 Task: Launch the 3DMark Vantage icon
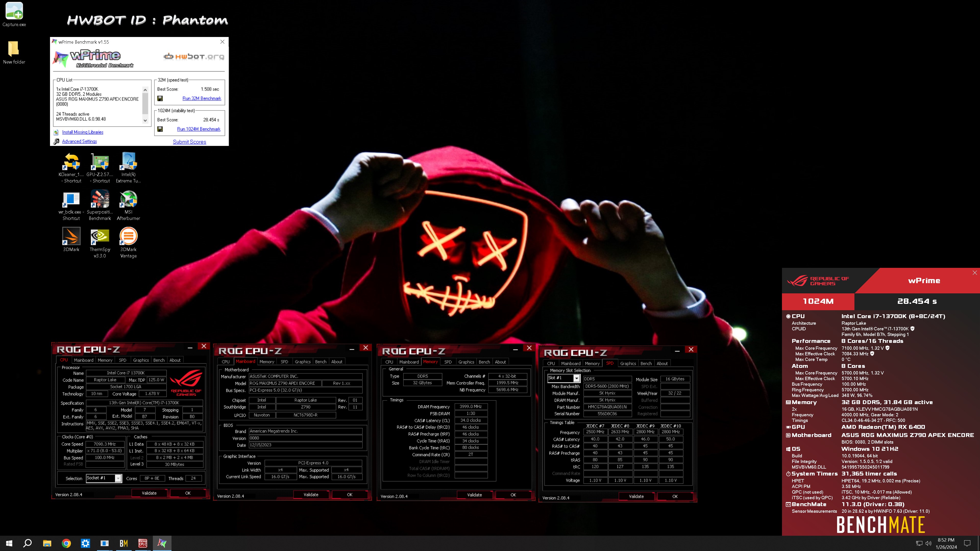[129, 243]
